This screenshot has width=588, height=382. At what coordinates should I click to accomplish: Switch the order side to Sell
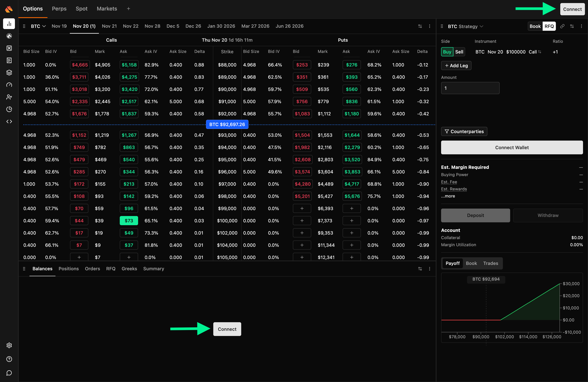pyautogui.click(x=459, y=52)
